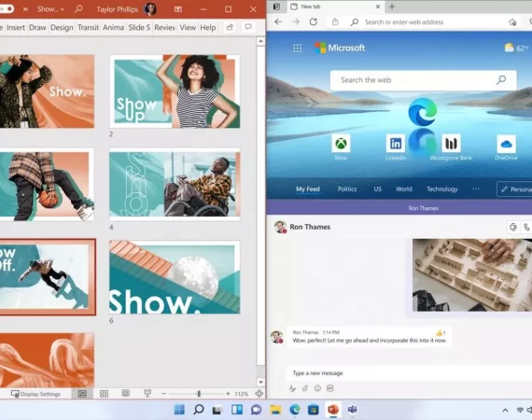Click Type a new message field
This screenshot has width=532, height=420.
tap(410, 373)
